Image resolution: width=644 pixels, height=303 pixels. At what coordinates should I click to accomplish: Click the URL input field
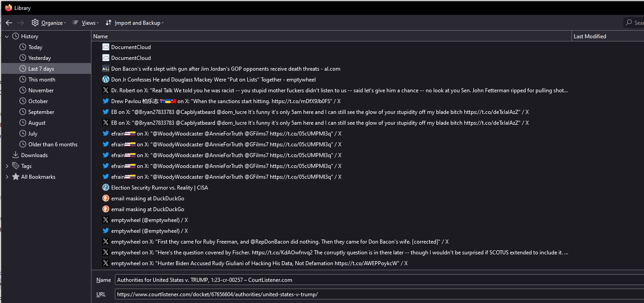click(378, 294)
